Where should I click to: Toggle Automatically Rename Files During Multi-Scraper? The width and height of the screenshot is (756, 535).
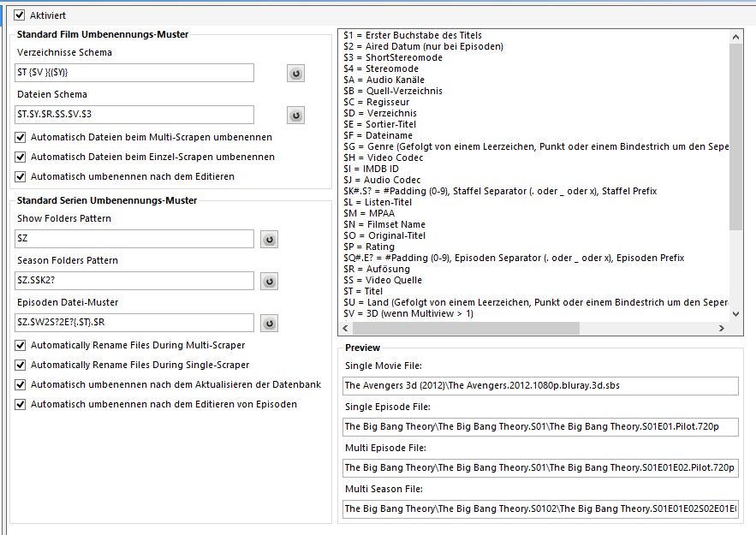(21, 346)
